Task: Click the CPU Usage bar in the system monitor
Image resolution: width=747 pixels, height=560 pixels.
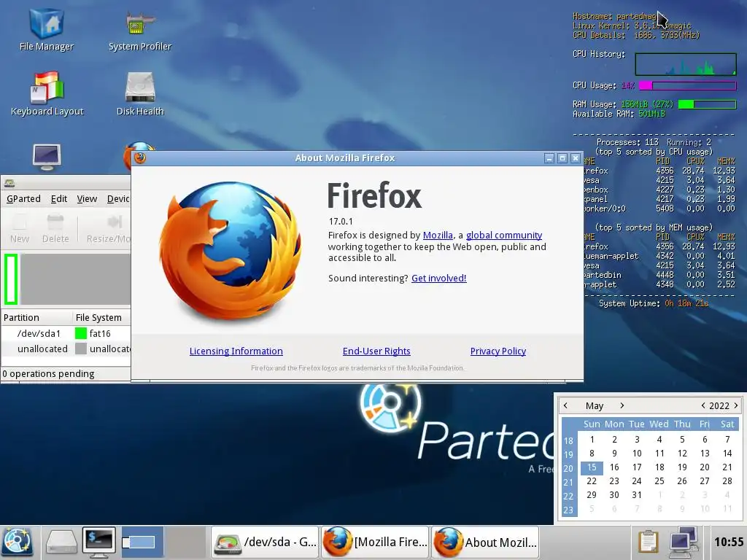Action: [x=687, y=86]
